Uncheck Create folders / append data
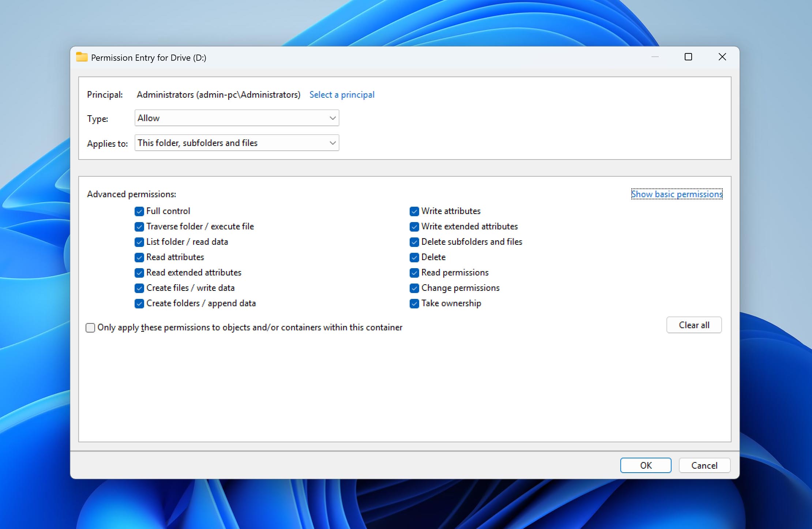The height and width of the screenshot is (529, 812). coord(139,304)
